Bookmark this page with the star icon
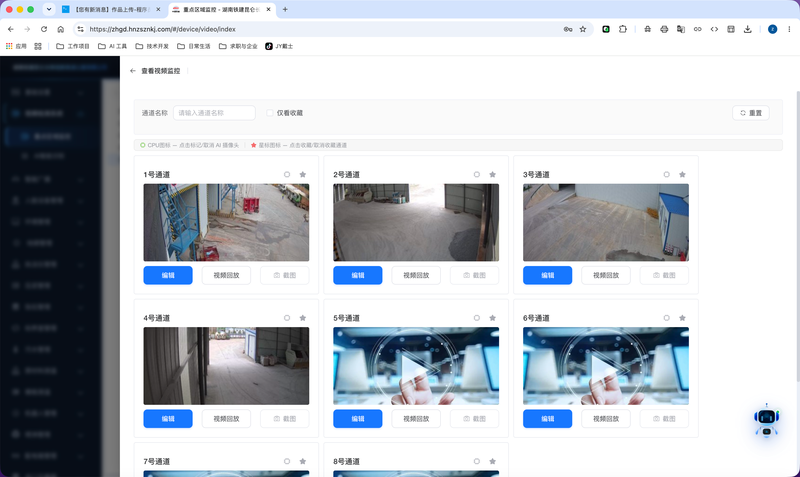The width and height of the screenshot is (800, 477). coord(583,29)
